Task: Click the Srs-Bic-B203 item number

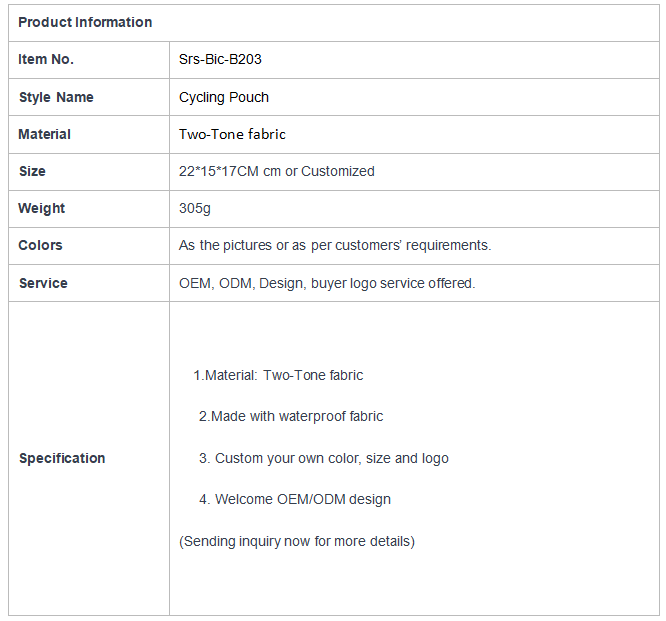Action: (x=220, y=59)
